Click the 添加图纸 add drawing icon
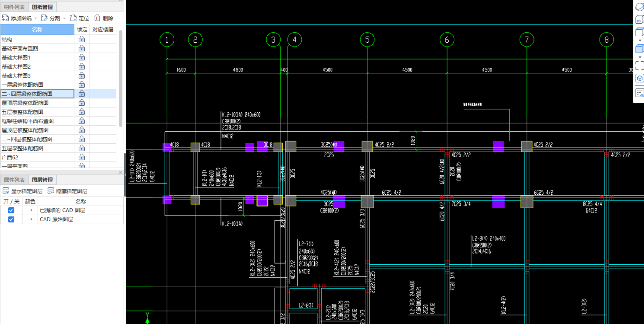Screen dimensions: 644x324 (5, 18)
